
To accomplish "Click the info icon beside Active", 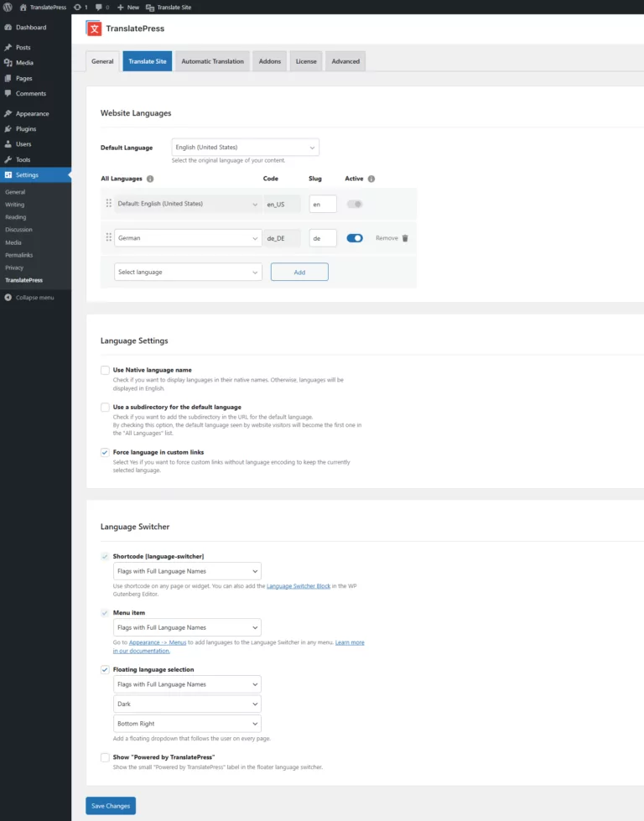I will click(x=371, y=179).
